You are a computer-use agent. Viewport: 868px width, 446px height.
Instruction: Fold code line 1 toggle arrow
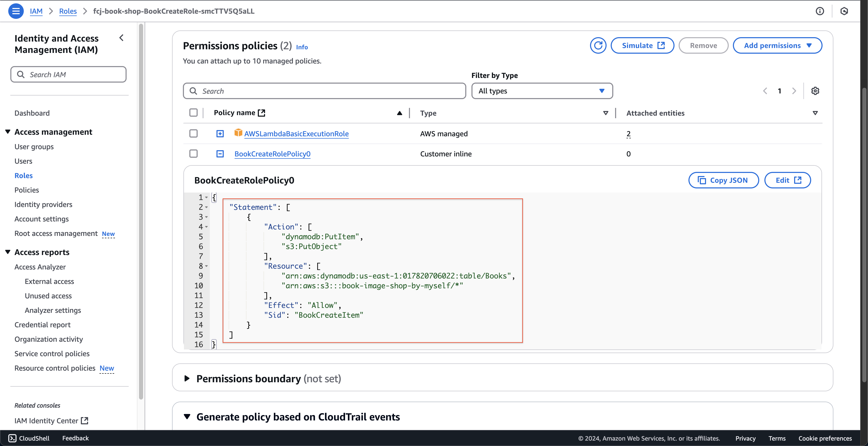207,198
